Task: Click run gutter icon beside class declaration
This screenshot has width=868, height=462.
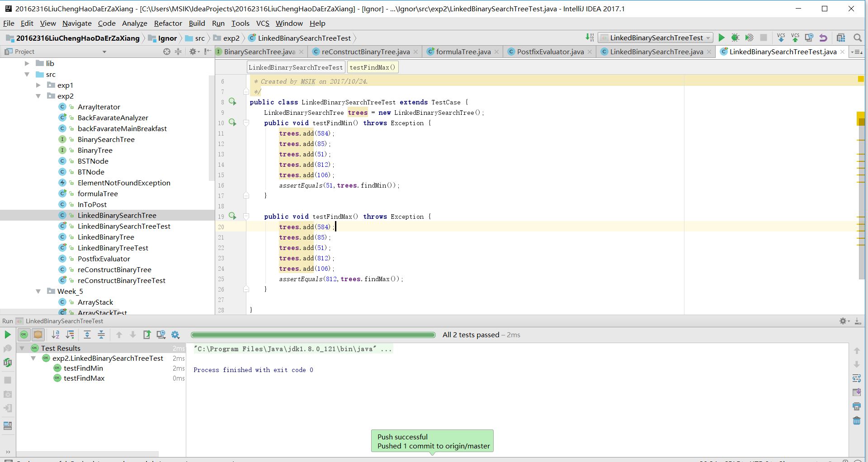Action: click(x=232, y=102)
